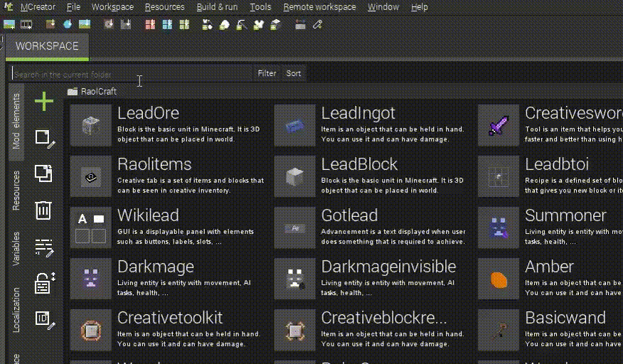Open the Help menu
The width and height of the screenshot is (623, 364).
pos(419,7)
